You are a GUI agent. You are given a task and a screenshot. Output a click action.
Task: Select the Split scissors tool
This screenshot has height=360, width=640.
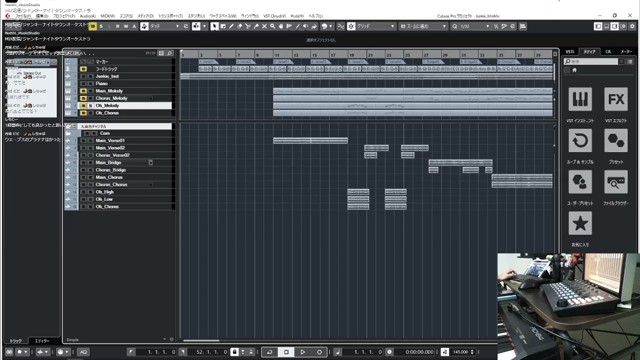[x=248, y=26]
